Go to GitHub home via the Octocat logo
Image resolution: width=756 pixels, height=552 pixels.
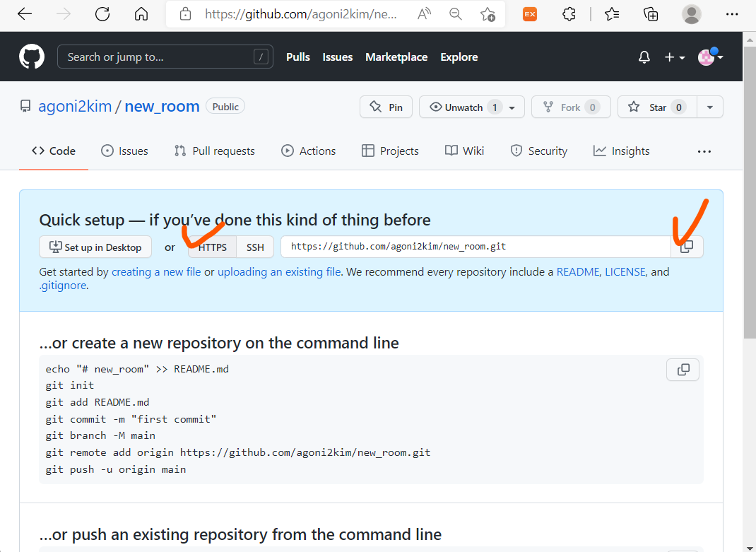[32, 57]
